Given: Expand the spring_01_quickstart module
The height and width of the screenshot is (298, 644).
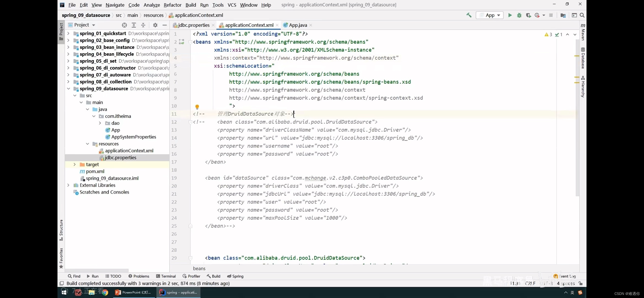Looking at the screenshot, I should coord(68,33).
